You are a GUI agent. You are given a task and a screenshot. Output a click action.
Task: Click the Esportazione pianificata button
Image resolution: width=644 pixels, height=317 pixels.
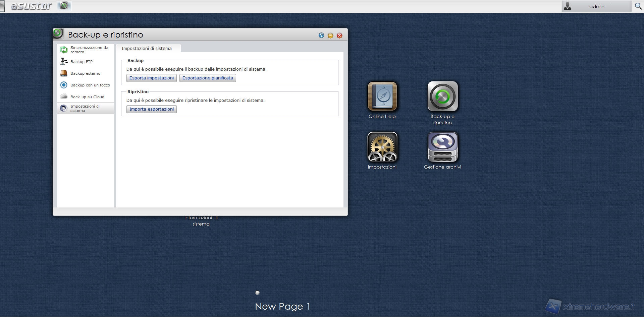click(208, 78)
